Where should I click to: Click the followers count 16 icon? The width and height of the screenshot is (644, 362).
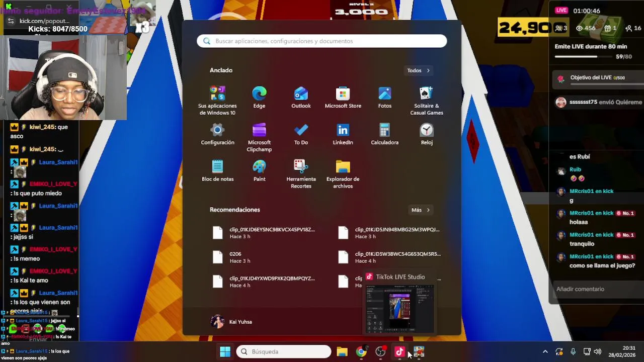pyautogui.click(x=633, y=28)
